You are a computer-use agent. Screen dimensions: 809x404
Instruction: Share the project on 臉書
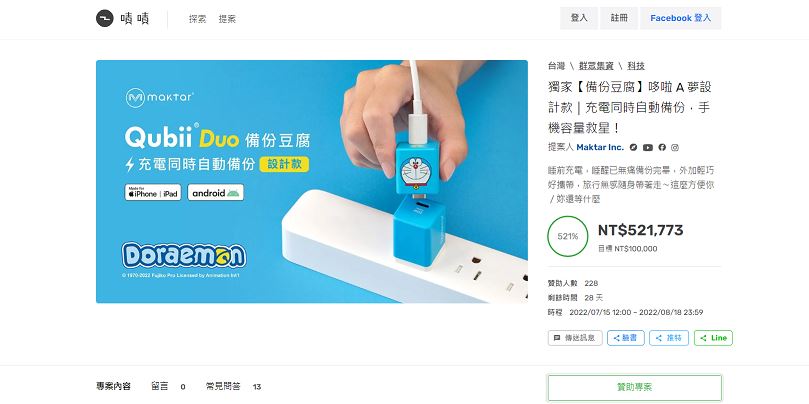tap(626, 338)
